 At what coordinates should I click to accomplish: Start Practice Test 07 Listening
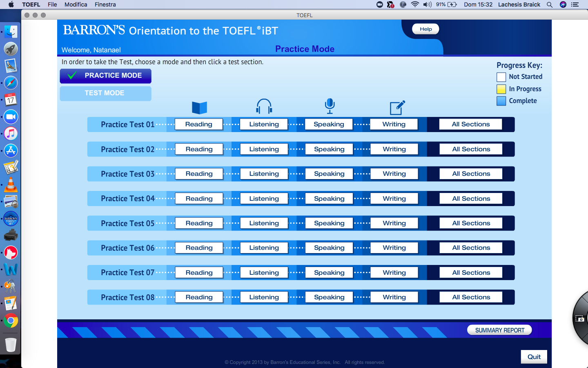click(x=264, y=273)
